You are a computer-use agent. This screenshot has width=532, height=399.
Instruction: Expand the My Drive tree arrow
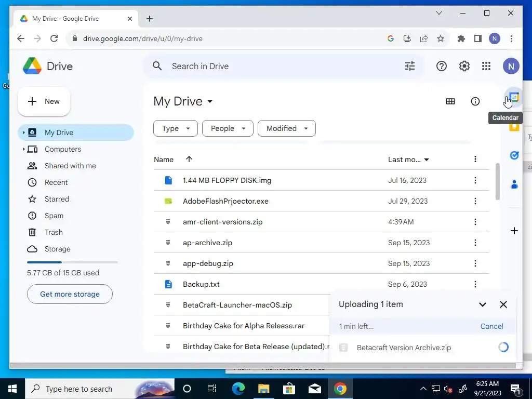(23, 132)
